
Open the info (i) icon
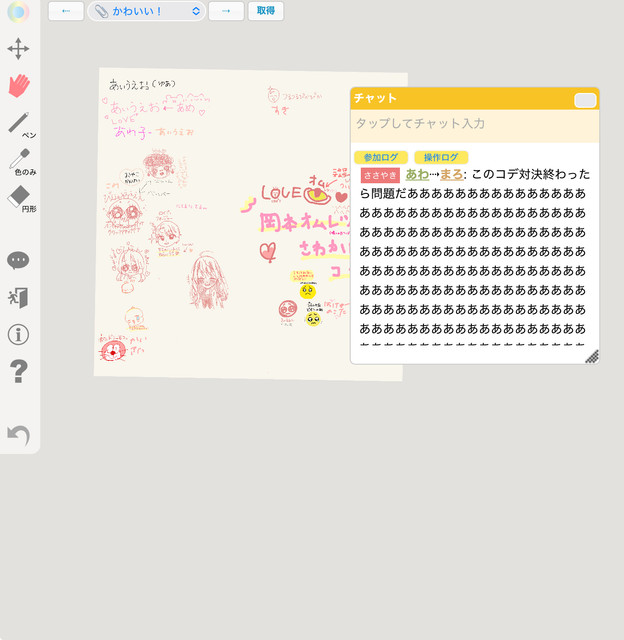coord(18,334)
